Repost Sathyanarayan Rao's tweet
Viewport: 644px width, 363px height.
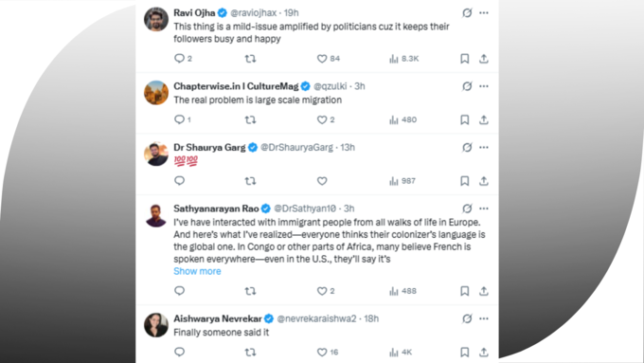(x=250, y=291)
